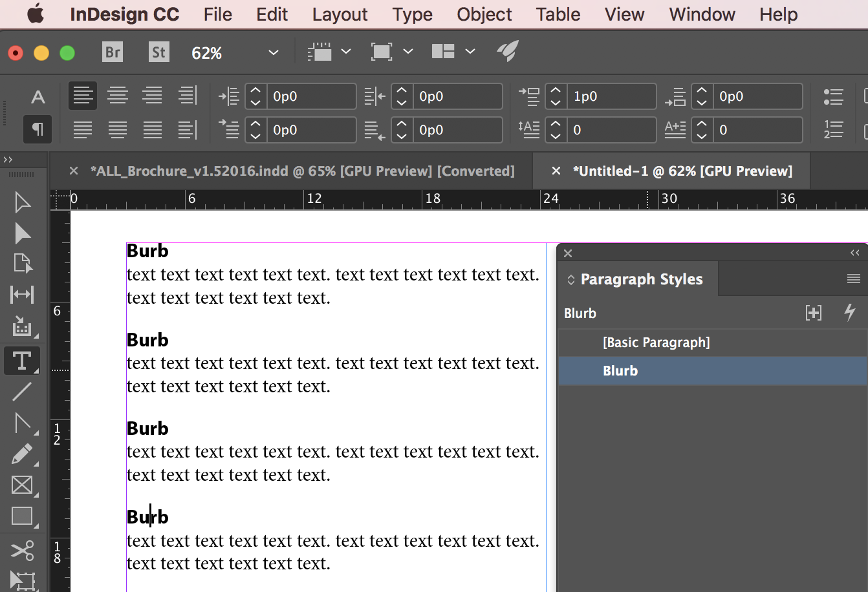
Task: Open the Type menu
Action: click(412, 14)
